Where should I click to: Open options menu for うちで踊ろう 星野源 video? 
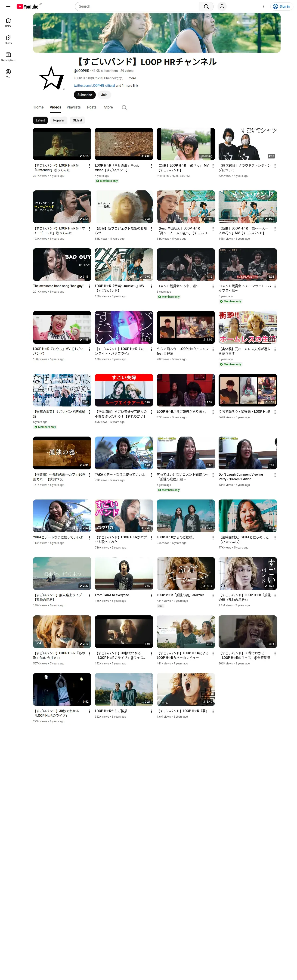pos(275,412)
